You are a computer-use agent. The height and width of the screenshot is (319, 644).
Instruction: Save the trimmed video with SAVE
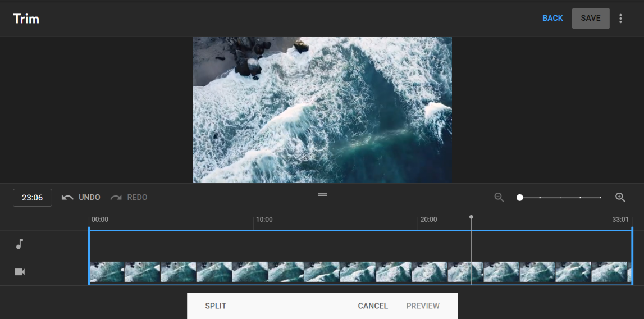coord(591,19)
